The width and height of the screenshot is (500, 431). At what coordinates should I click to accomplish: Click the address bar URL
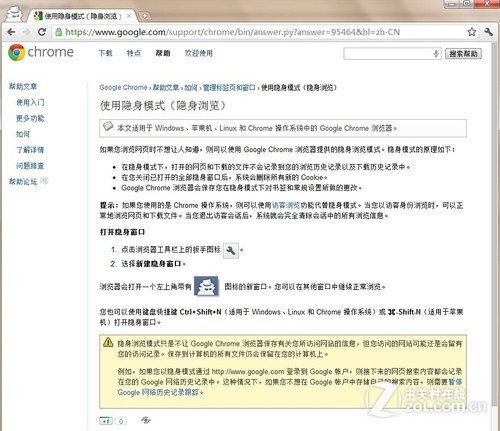click(x=233, y=32)
